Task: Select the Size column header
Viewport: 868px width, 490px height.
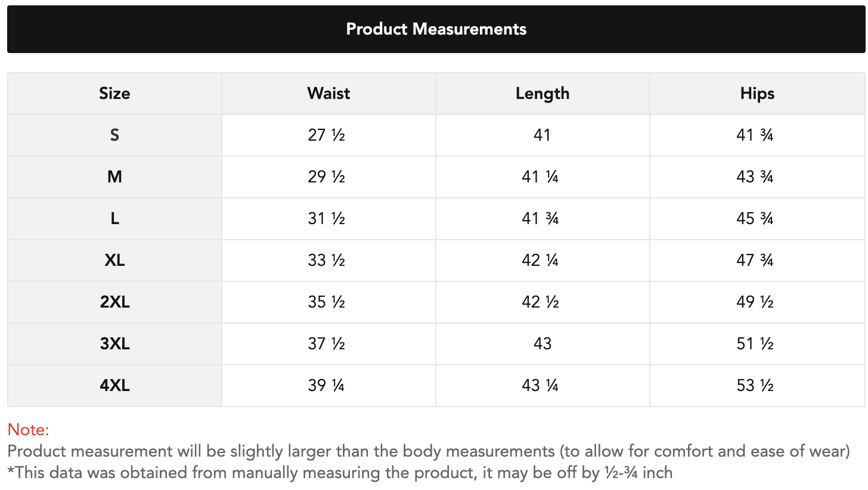Action: (114, 94)
